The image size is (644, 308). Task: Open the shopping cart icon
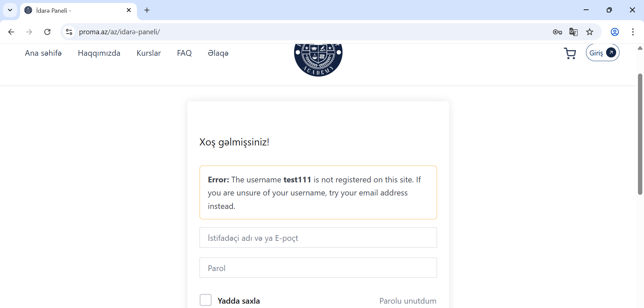(570, 53)
